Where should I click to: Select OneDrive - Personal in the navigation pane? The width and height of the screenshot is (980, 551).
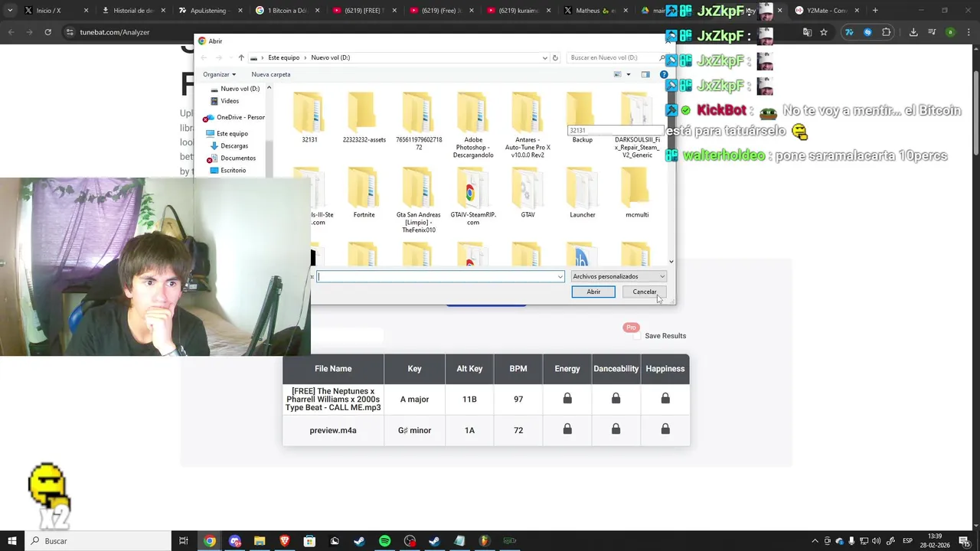pos(234,117)
